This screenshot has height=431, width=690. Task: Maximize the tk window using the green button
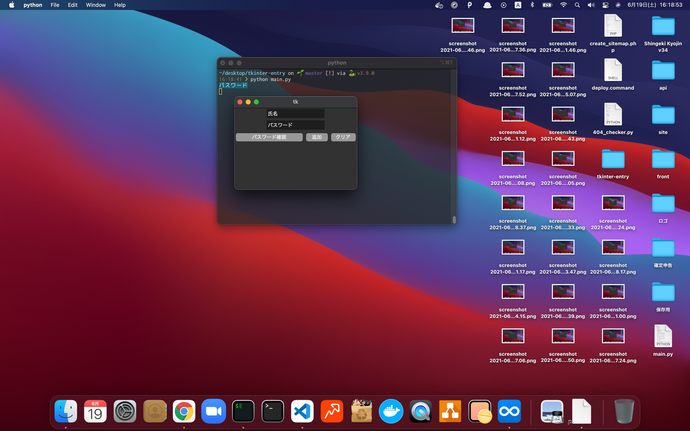[257, 102]
